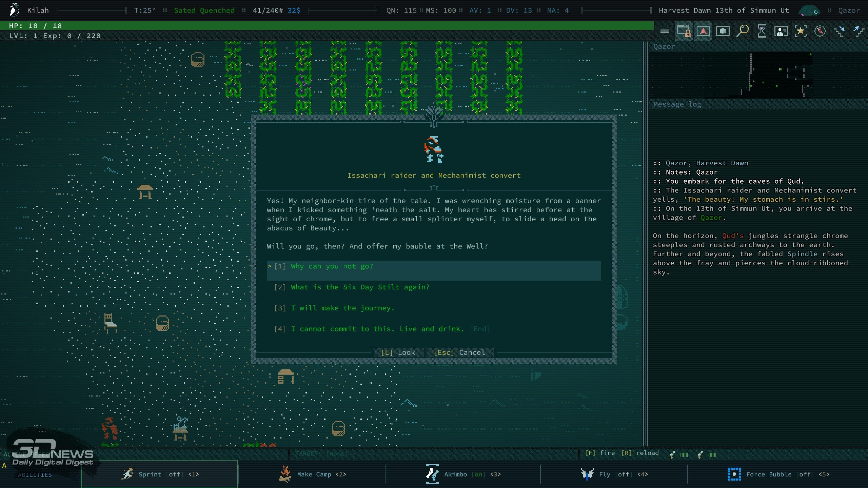The height and width of the screenshot is (488, 868).
Task: Click the [R] reload command
Action: pyautogui.click(x=640, y=453)
